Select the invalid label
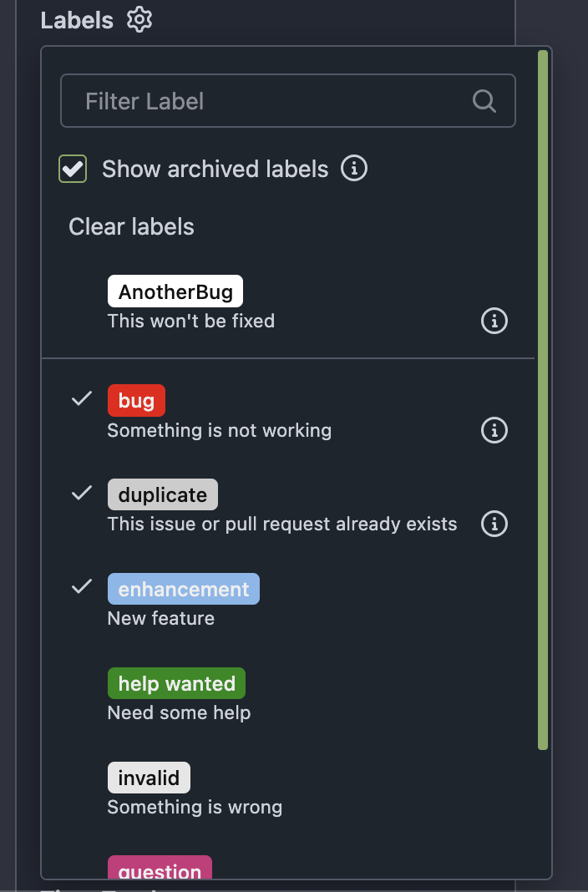This screenshot has height=892, width=588. point(288,790)
